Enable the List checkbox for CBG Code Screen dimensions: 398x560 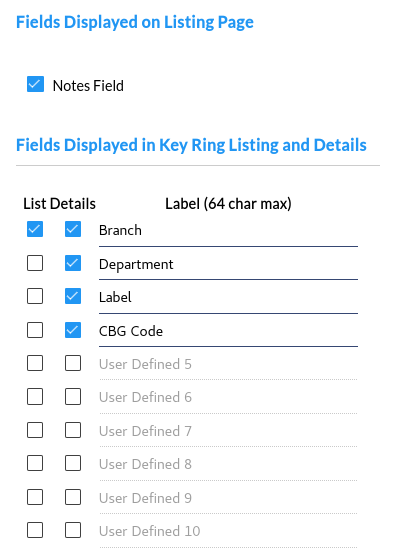click(35, 330)
